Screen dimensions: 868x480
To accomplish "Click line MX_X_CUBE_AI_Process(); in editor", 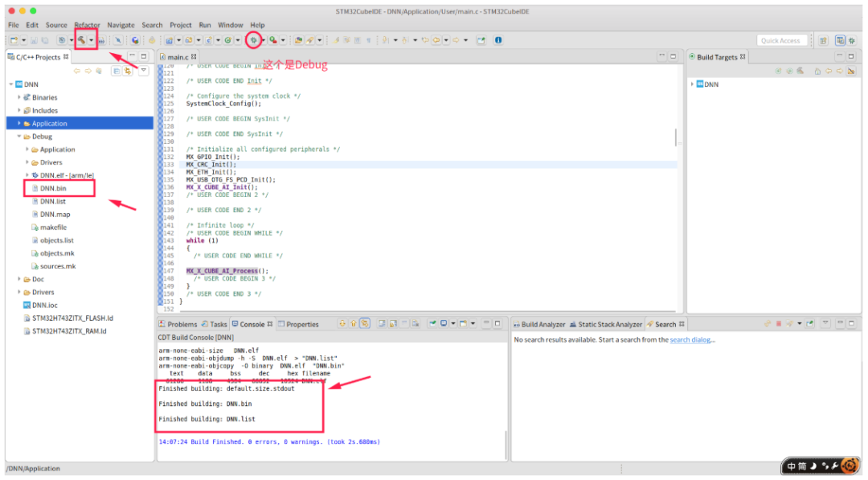I will tap(227, 271).
